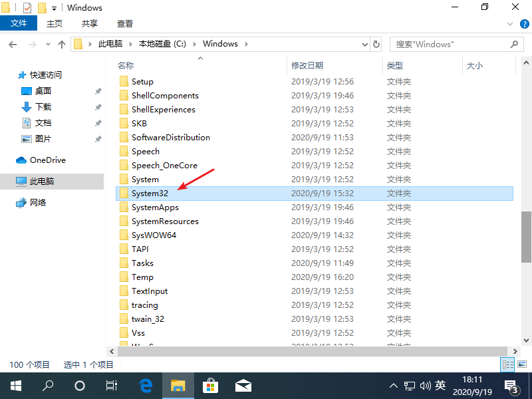Select 下载 in the navigation pane
The width and height of the screenshot is (532, 399).
coord(43,107)
